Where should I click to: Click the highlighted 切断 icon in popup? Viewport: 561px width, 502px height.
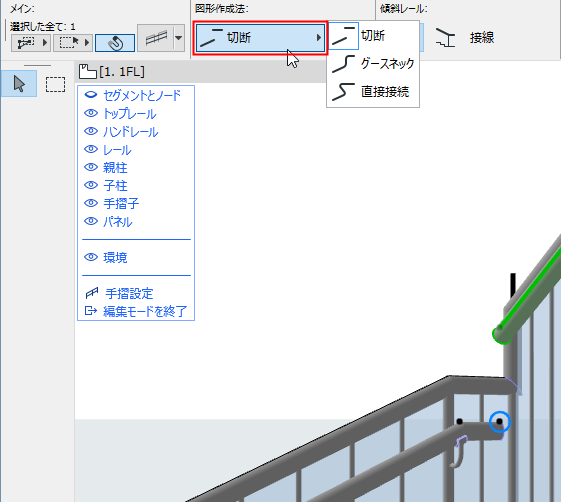tap(343, 36)
